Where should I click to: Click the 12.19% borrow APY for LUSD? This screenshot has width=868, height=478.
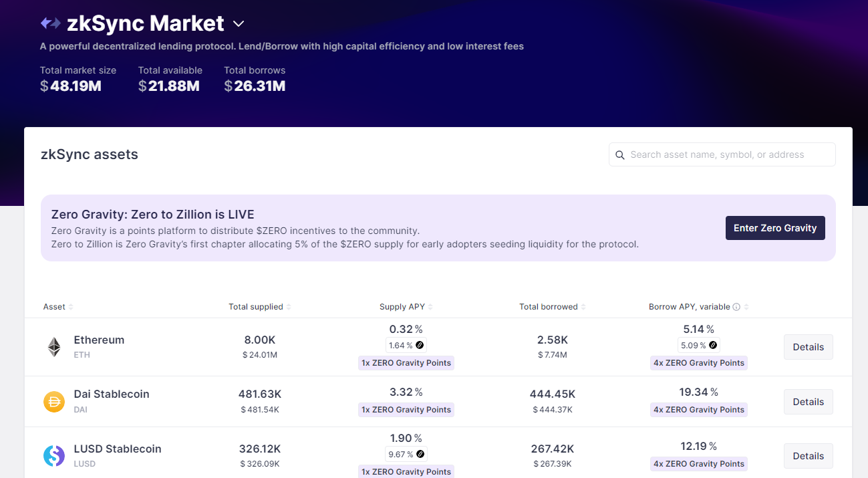pos(699,446)
